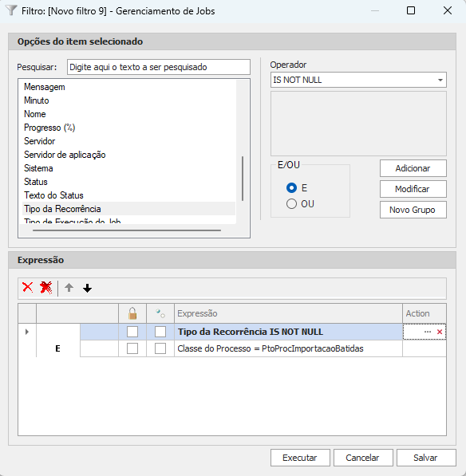Delete selected expression with red X icon
Image resolution: width=466 pixels, height=476 pixels.
pyautogui.click(x=28, y=287)
